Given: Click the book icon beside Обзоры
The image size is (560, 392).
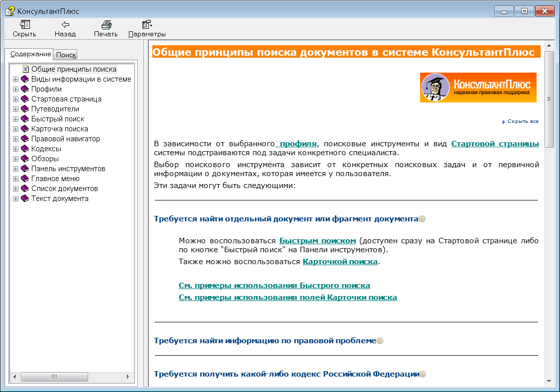Looking at the screenshot, I should pos(25,159).
